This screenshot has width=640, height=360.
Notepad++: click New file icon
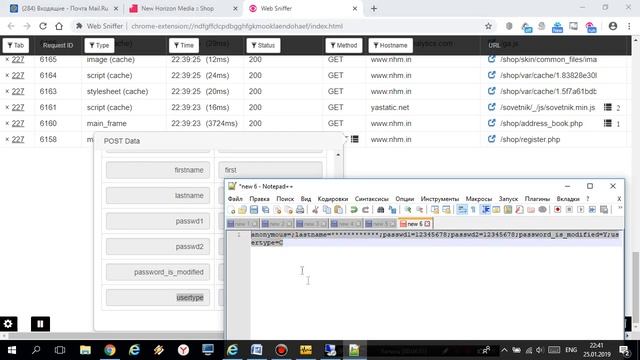coord(231,210)
